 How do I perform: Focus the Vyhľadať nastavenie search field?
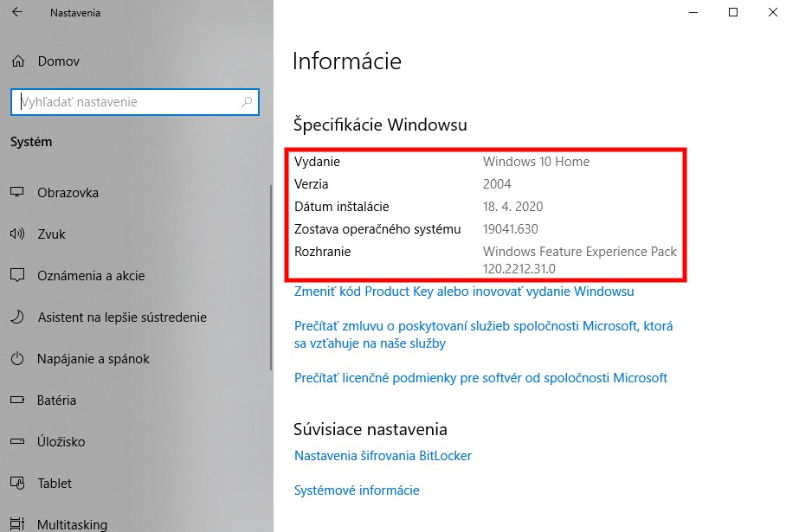coord(135,102)
